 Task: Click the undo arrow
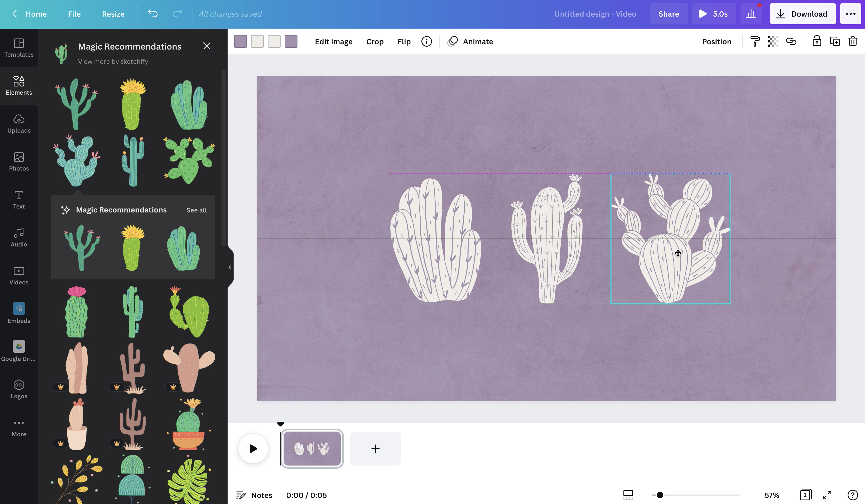(153, 14)
